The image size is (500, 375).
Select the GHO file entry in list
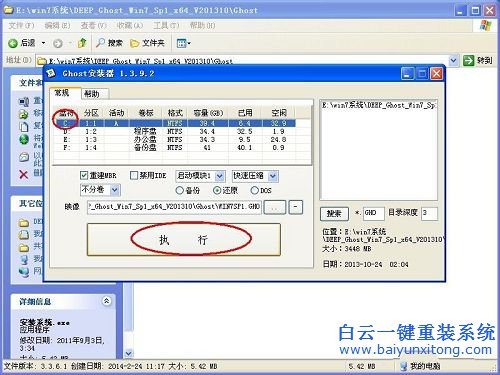point(379,105)
